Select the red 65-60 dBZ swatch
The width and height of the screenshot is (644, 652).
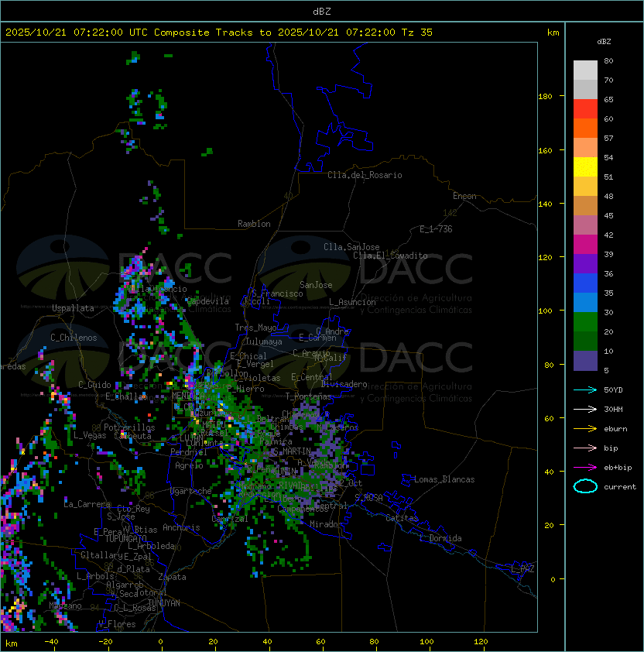[585, 109]
